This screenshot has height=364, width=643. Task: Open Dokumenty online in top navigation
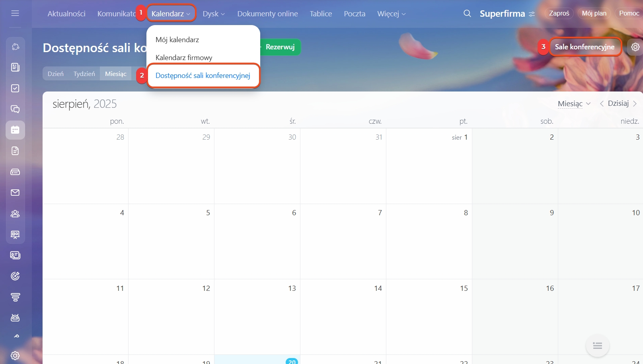coord(267,14)
